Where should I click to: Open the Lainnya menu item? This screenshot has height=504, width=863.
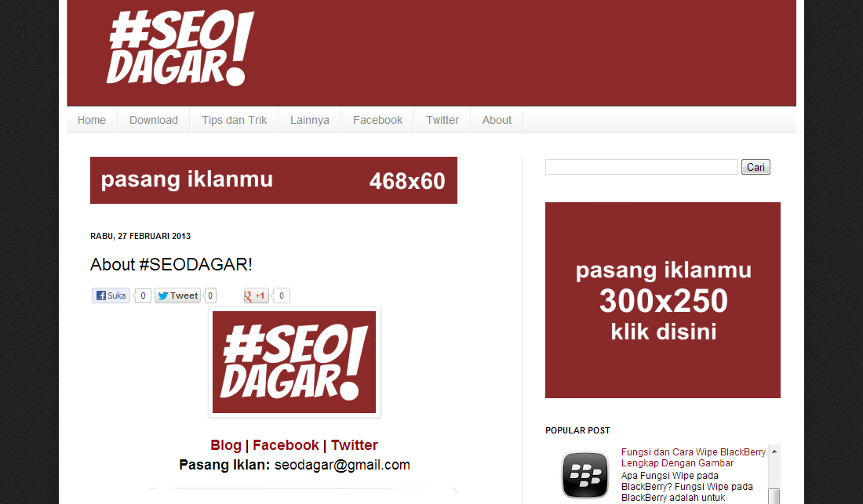pyautogui.click(x=310, y=120)
